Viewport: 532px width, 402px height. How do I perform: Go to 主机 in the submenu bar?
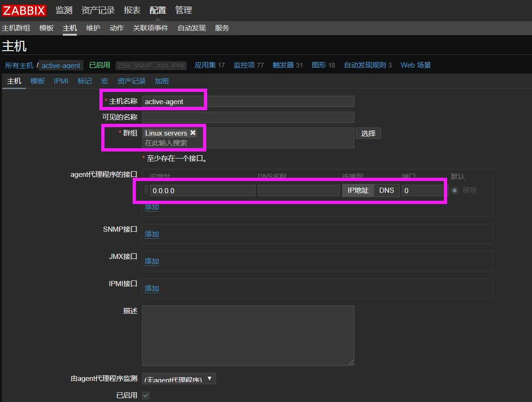[70, 28]
